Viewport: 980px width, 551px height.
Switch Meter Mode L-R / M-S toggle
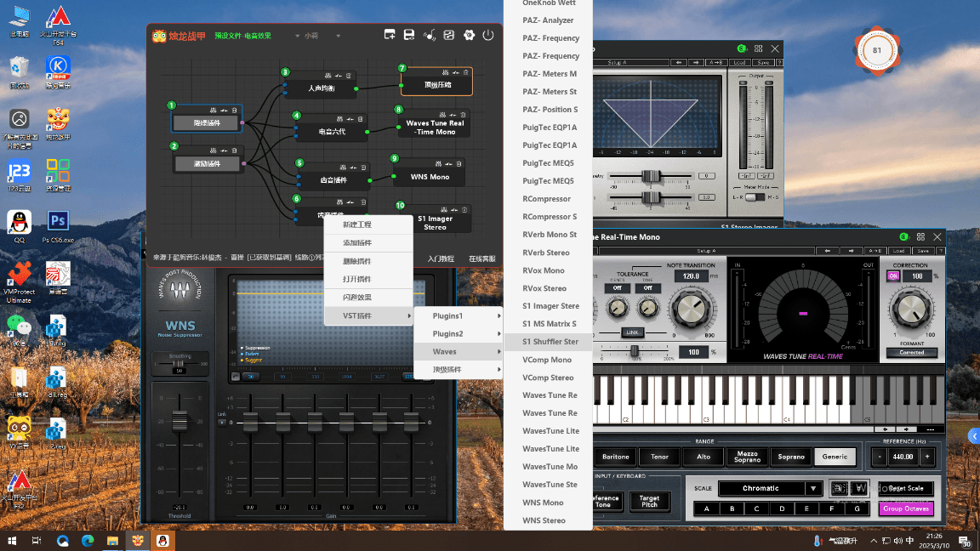[x=755, y=197]
